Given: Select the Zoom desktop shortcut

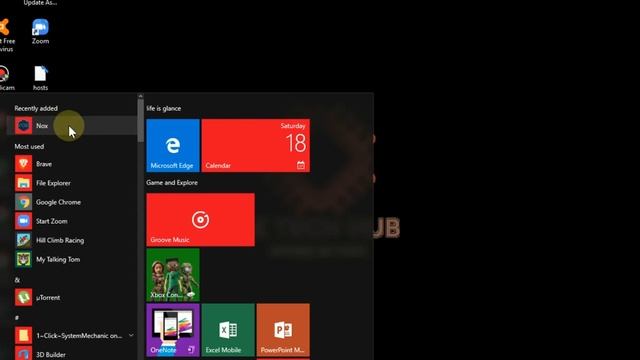Looking at the screenshot, I should (x=40, y=31).
